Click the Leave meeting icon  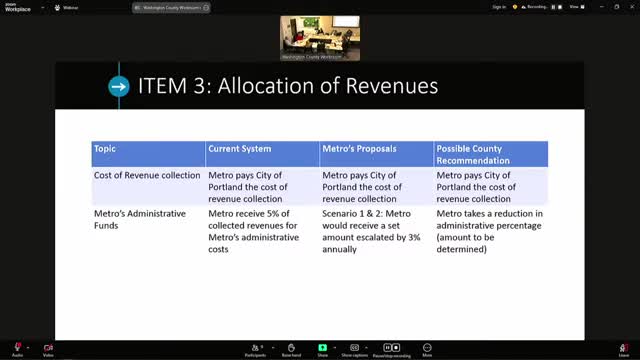(x=623, y=348)
